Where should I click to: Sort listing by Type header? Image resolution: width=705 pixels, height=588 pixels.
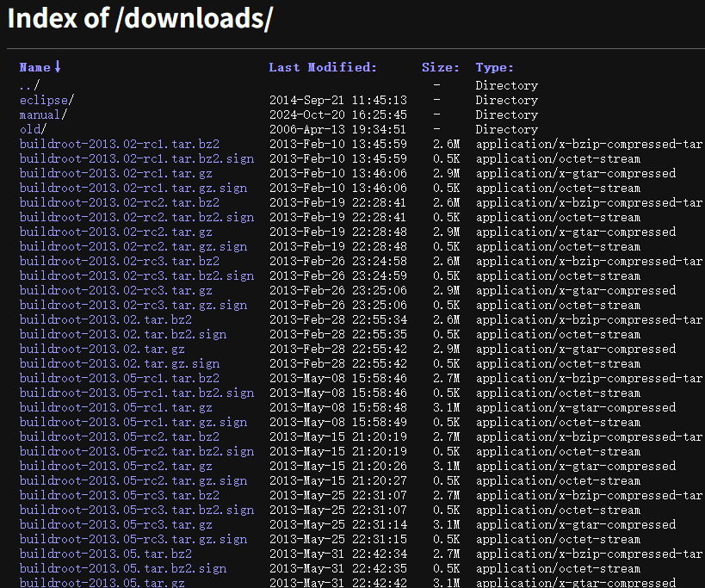(494, 67)
